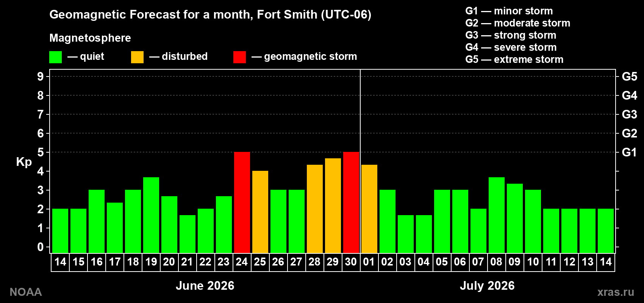The width and height of the screenshot is (644, 303).
Task: Click the Magnetosphere heading
Action: click(90, 38)
